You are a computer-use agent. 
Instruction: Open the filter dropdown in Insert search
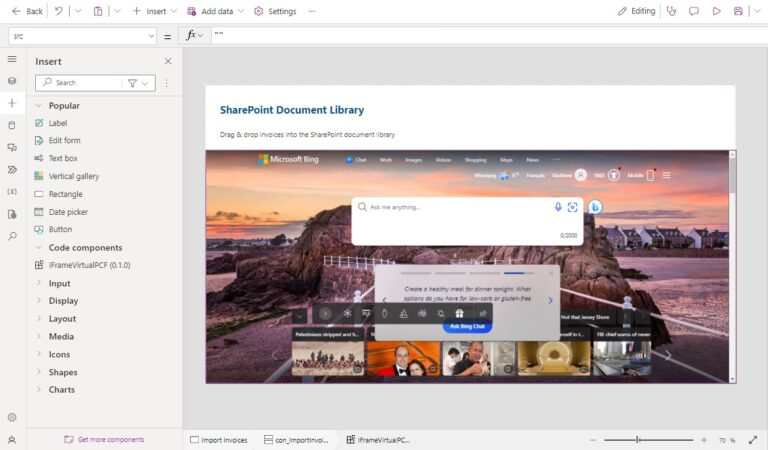point(139,83)
